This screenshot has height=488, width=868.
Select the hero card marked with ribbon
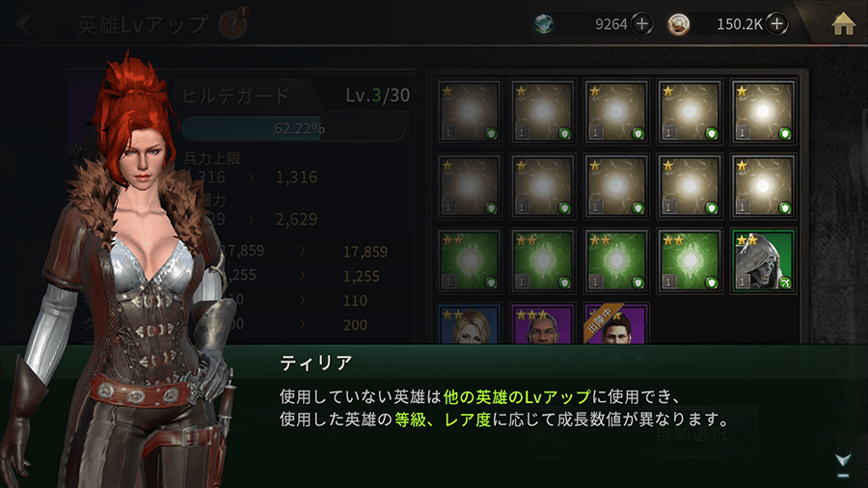point(616,324)
